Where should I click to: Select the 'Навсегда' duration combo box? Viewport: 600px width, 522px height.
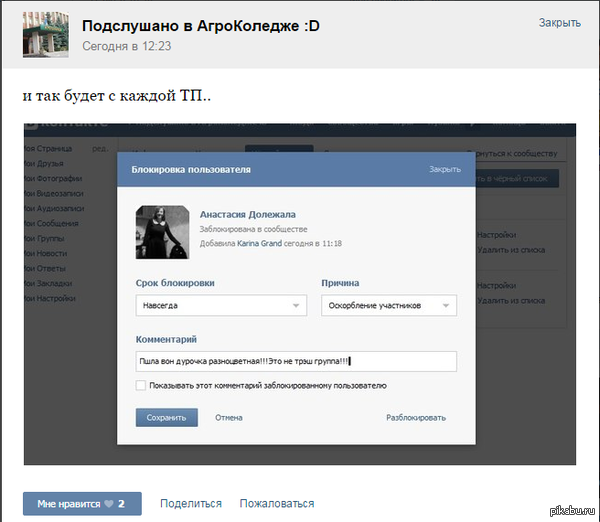(221, 305)
